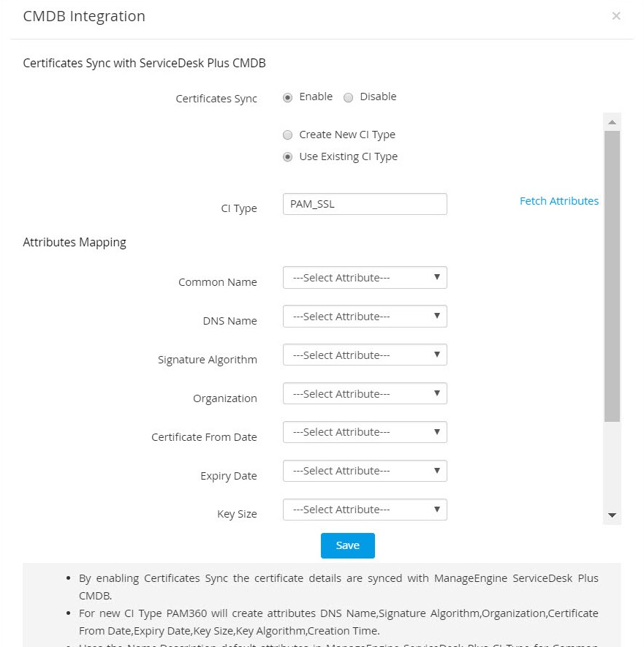
Task: Open the Expiry Date attribute dropdown
Action: [x=364, y=471]
